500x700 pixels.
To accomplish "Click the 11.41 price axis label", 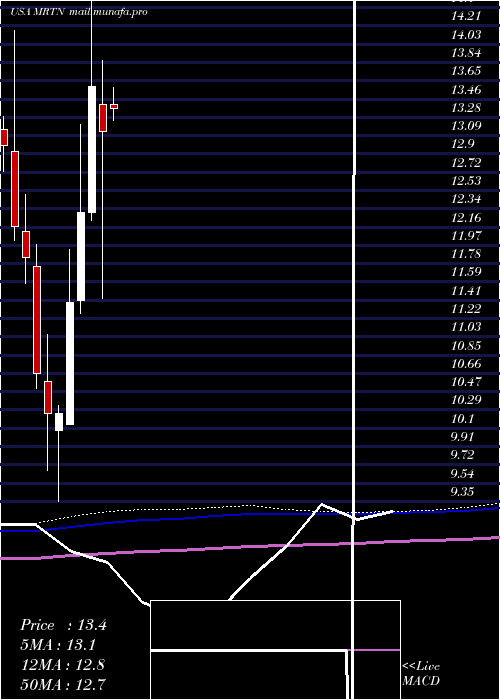I will pos(466,291).
